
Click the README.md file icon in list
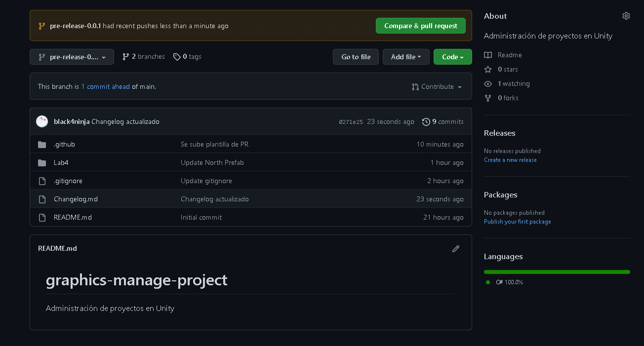coord(42,218)
